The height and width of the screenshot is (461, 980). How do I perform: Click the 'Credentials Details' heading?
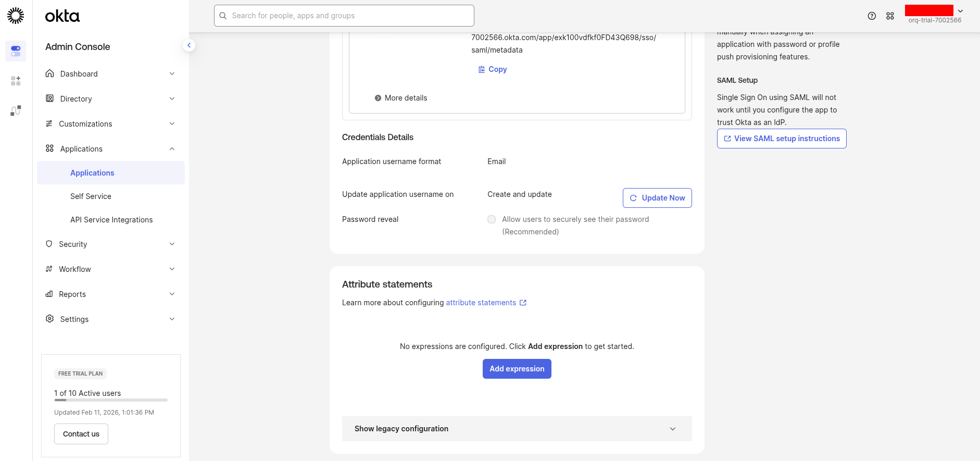pos(378,137)
